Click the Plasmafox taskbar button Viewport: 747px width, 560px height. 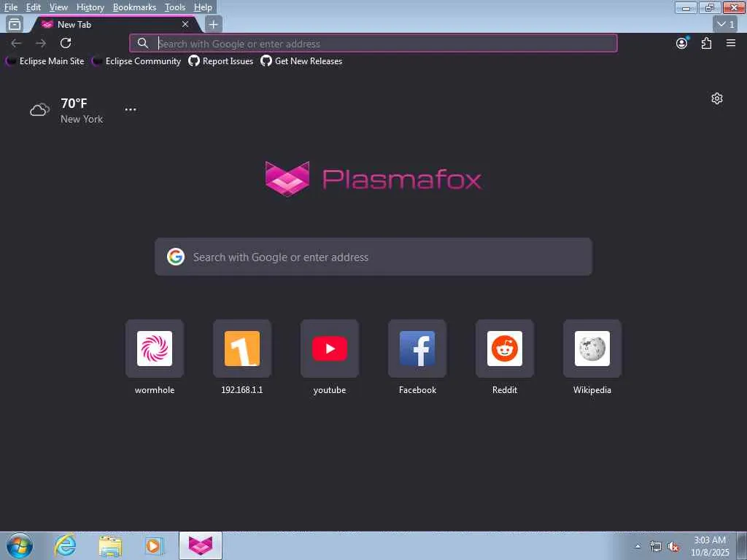[x=201, y=545]
